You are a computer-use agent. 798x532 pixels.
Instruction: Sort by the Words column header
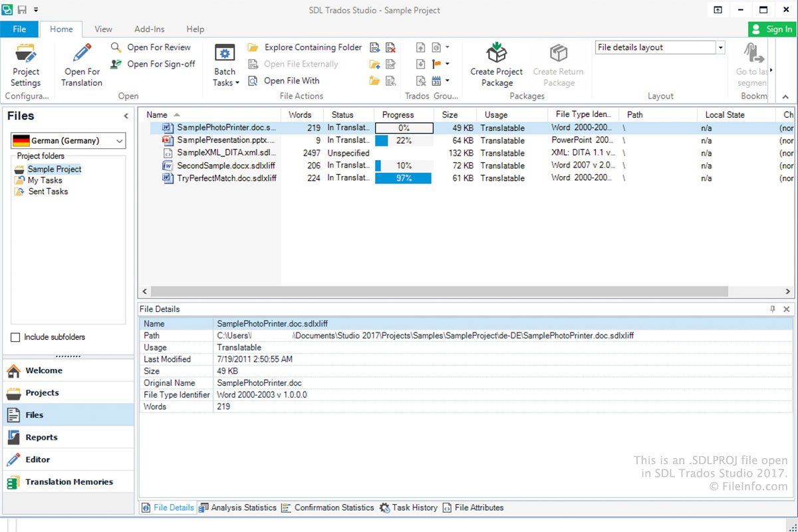coord(301,114)
